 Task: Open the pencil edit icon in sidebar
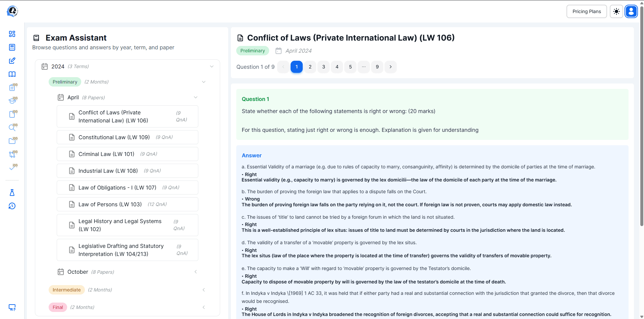(12, 61)
